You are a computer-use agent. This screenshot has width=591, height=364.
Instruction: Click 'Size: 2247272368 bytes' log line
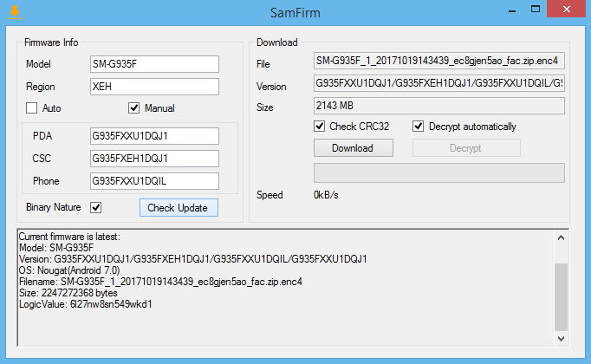click(68, 293)
